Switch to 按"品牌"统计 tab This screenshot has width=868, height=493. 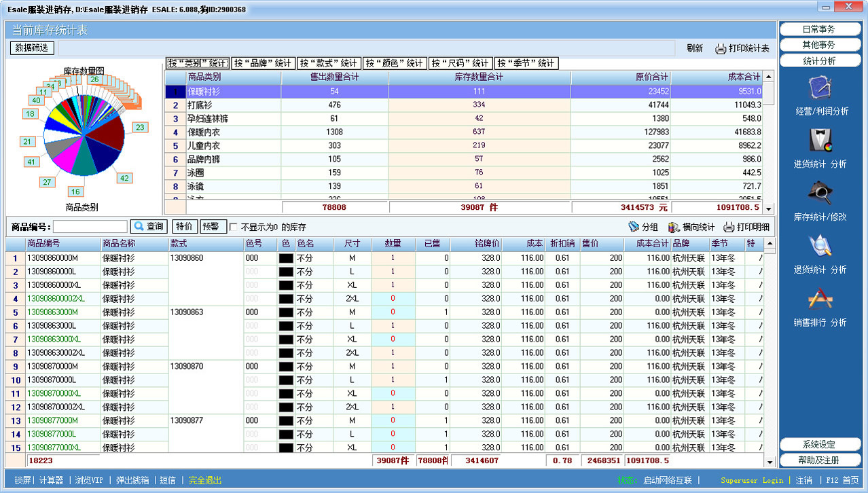(x=263, y=63)
